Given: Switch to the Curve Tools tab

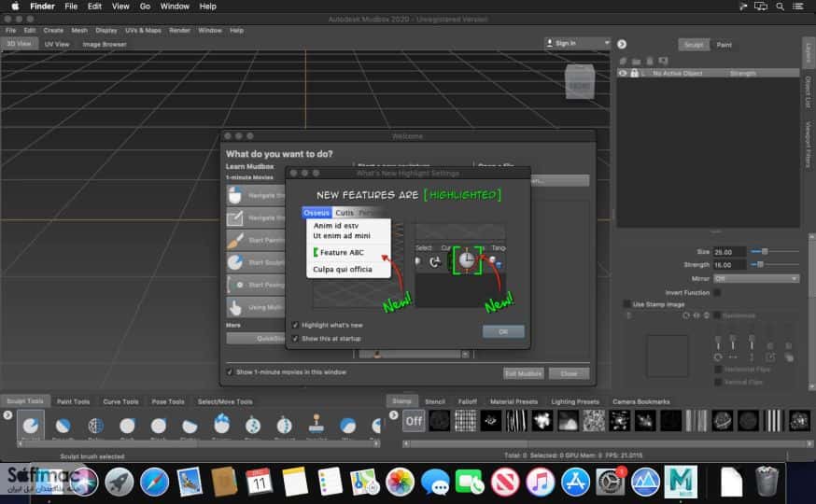Looking at the screenshot, I should coord(120,401).
